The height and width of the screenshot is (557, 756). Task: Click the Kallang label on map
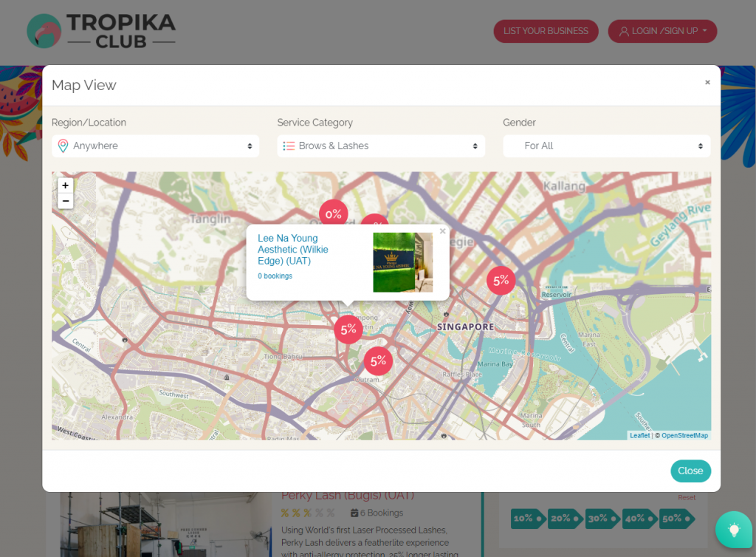(564, 186)
